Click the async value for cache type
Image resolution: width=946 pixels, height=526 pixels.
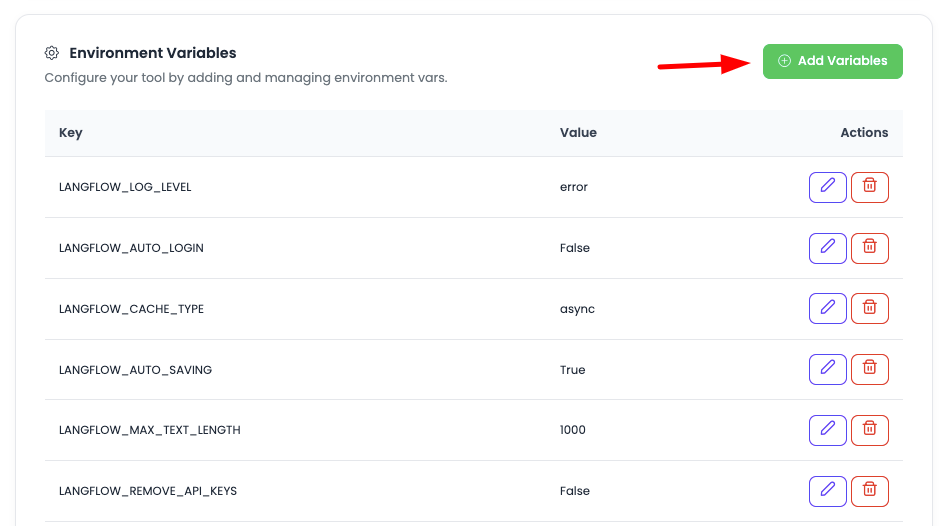[x=577, y=309]
